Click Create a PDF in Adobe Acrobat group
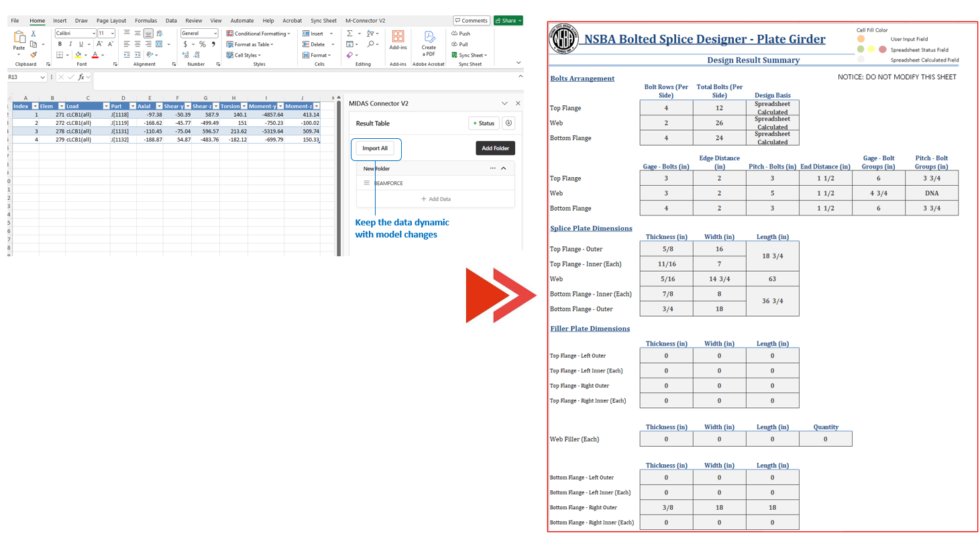 pyautogui.click(x=429, y=43)
